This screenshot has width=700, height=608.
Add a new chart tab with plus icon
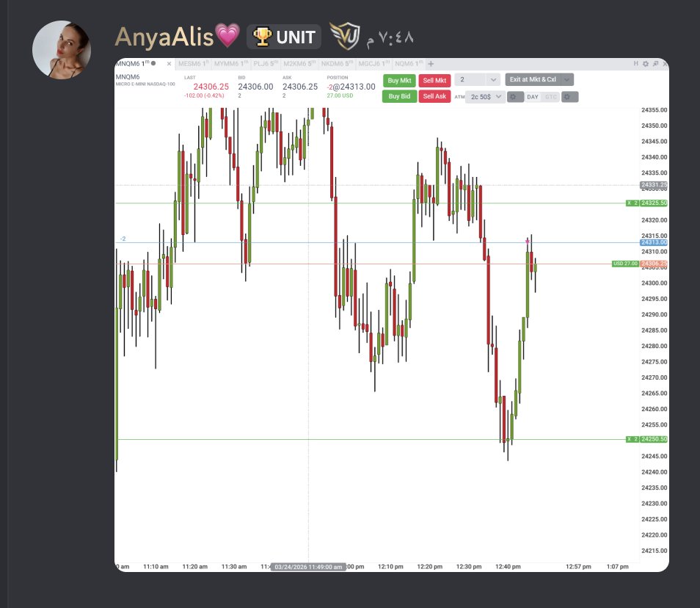point(431,64)
